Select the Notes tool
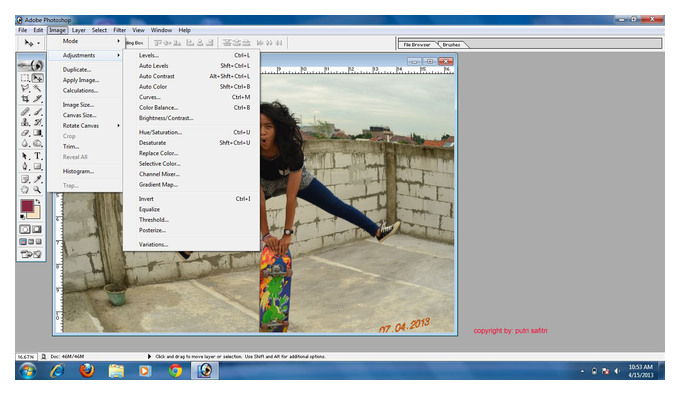The image size is (680, 395). click(x=25, y=179)
